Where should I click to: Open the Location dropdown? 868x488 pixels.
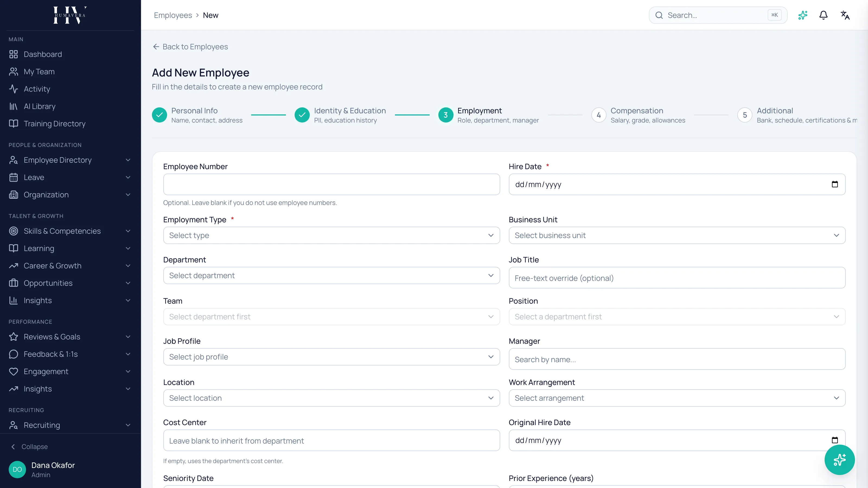tap(331, 398)
